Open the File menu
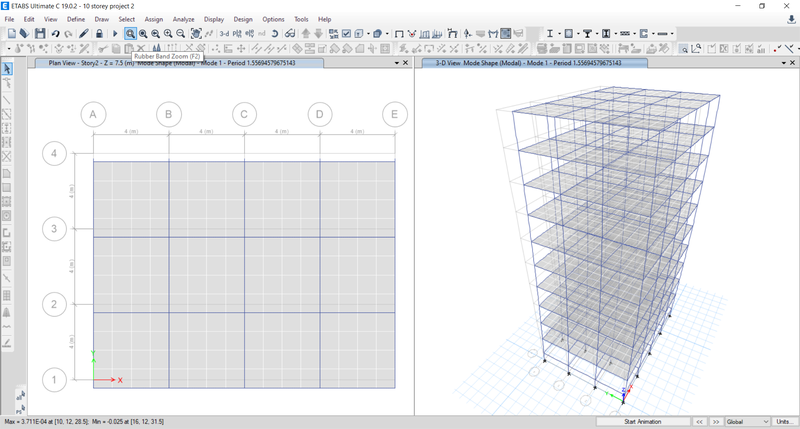This screenshot has width=800, height=429. pos(9,19)
